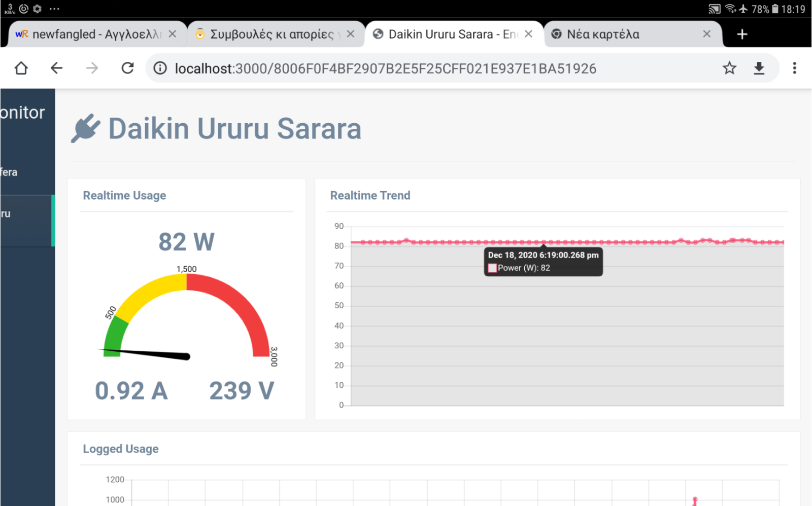Viewport: 812px width, 506px height.
Task: Select the sidebar item ending in 'ru'
Action: point(27,221)
